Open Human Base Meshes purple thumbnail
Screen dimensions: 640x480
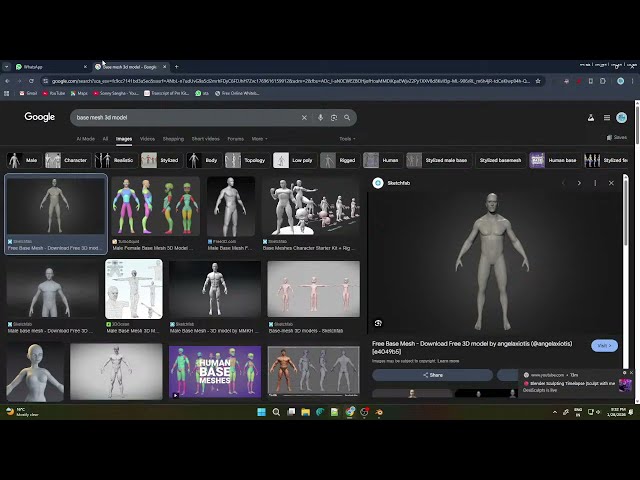pyautogui.click(x=215, y=372)
